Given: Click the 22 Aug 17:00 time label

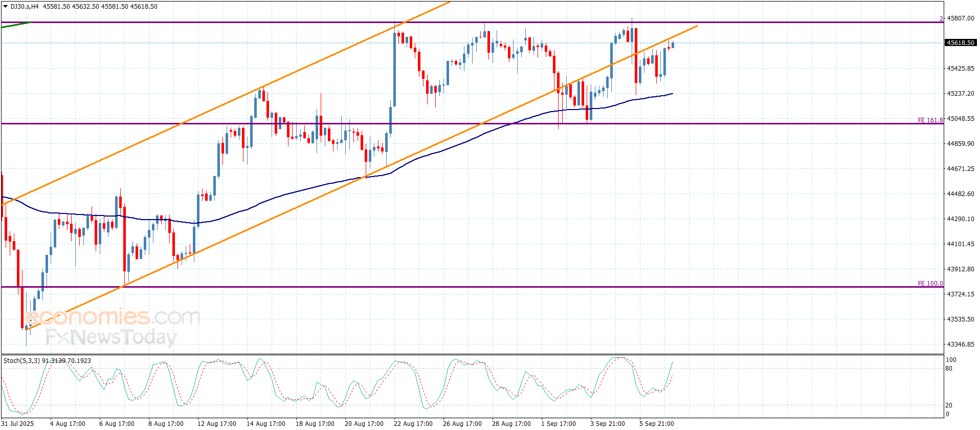Looking at the screenshot, I should (x=413, y=424).
